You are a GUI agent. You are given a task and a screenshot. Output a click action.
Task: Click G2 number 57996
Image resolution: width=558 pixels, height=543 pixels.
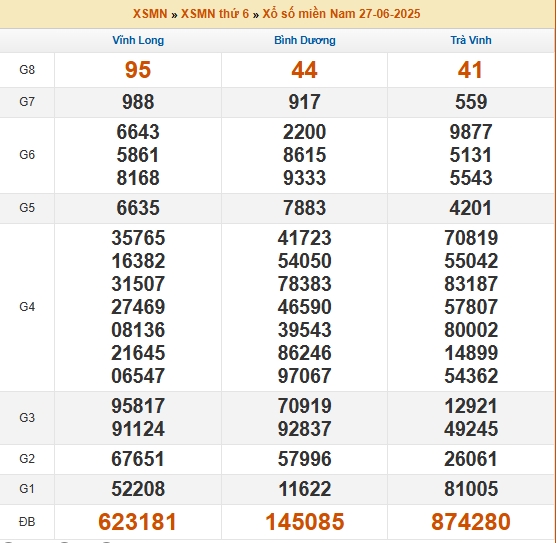click(x=304, y=459)
